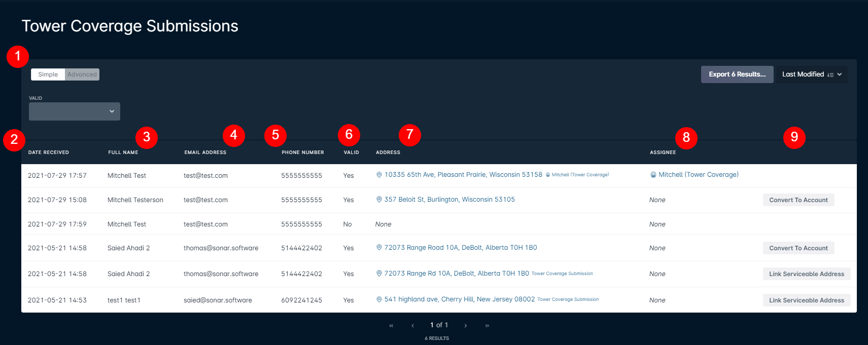Viewport: 868px width, 345px height.
Task: Click map pin icon for 72073 Range Road 10A
Action: point(379,248)
